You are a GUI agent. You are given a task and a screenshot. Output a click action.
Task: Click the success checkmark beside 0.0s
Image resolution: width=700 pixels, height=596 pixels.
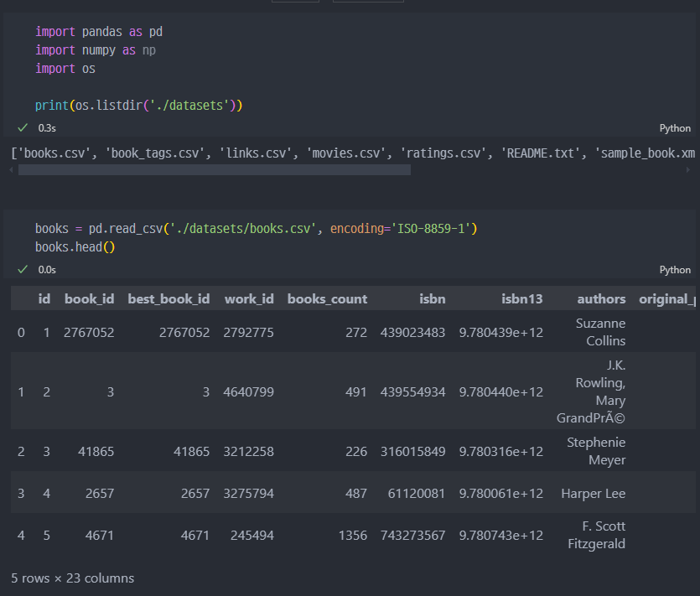[23, 270]
